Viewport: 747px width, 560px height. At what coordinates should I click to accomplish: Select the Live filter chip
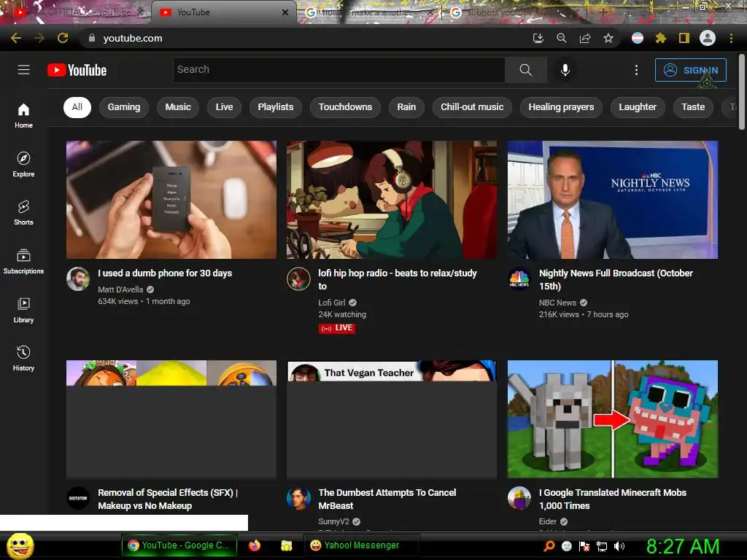click(224, 107)
